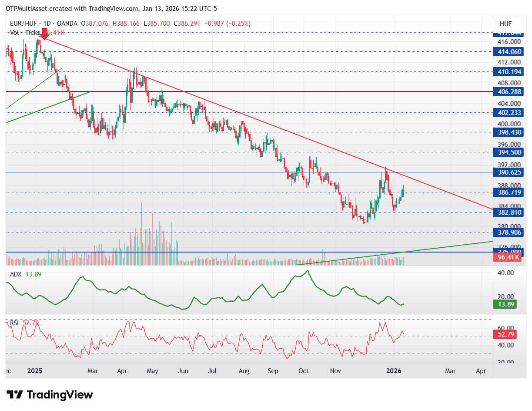Click the low value L385.700
532x411 pixels.
point(157,24)
